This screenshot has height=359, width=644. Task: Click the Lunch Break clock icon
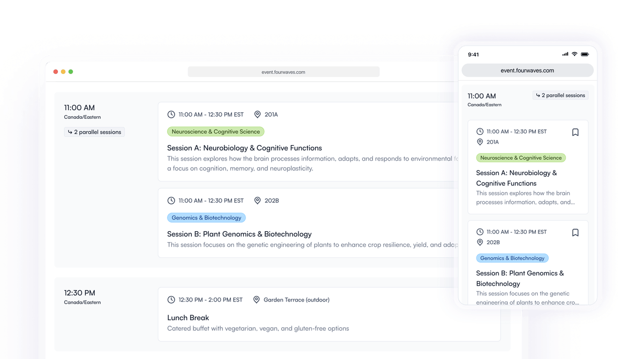coord(171,300)
